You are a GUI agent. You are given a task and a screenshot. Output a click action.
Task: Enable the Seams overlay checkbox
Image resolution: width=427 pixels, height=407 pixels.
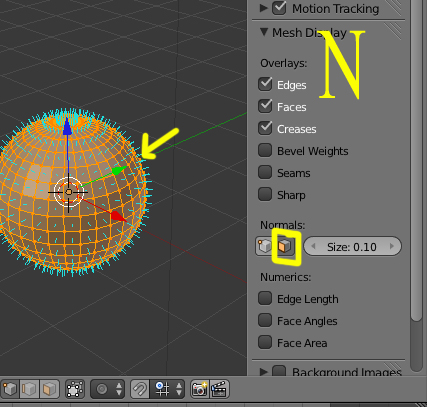(x=265, y=172)
